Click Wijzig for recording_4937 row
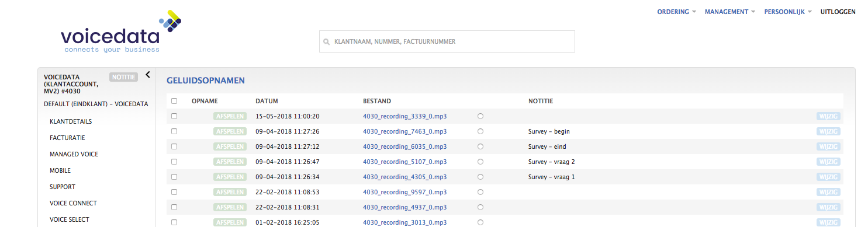The width and height of the screenshot is (868, 227). (829, 207)
